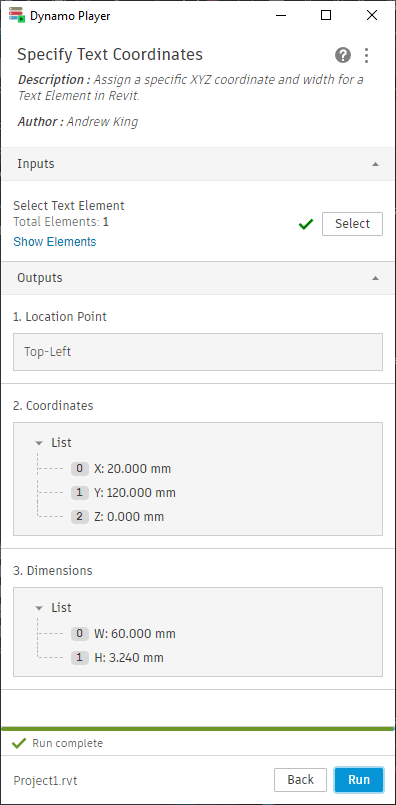Go Back to the script list
The height and width of the screenshot is (805, 396).
[x=300, y=780]
